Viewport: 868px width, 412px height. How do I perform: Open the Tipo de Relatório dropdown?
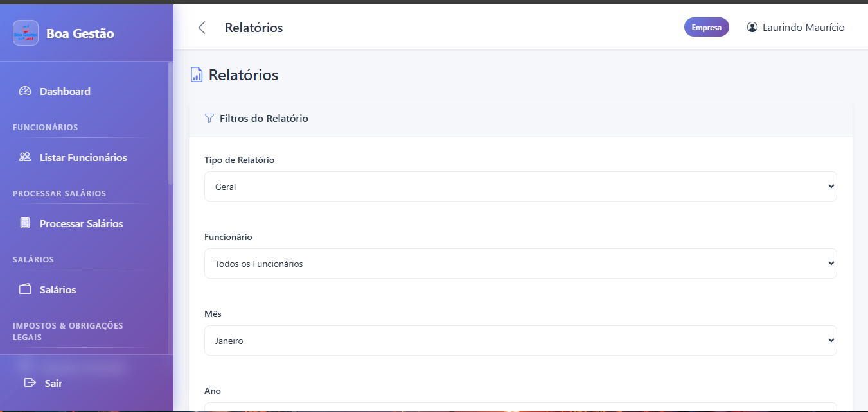point(520,187)
